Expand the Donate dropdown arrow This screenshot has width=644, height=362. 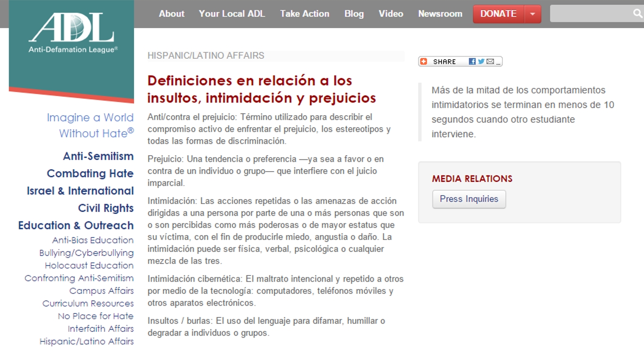click(x=533, y=14)
